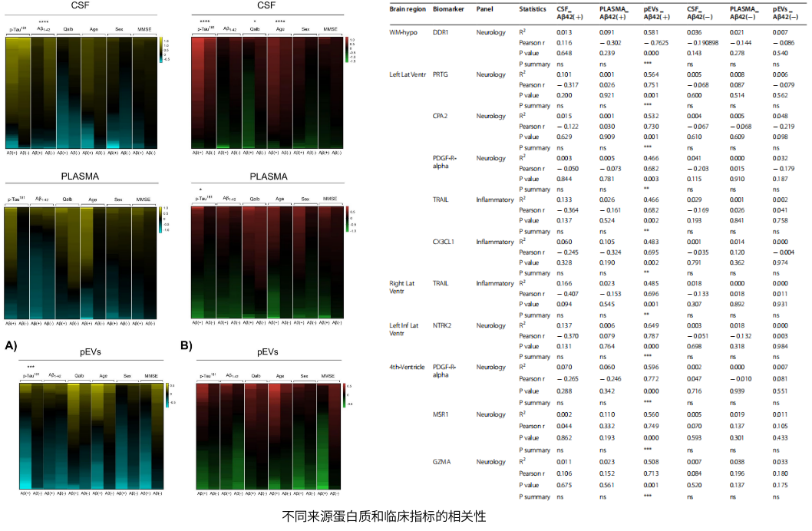Click the yellow-cyan PLASMA heatmap image
Viewport: 812px width, 531px height.
tap(82, 262)
